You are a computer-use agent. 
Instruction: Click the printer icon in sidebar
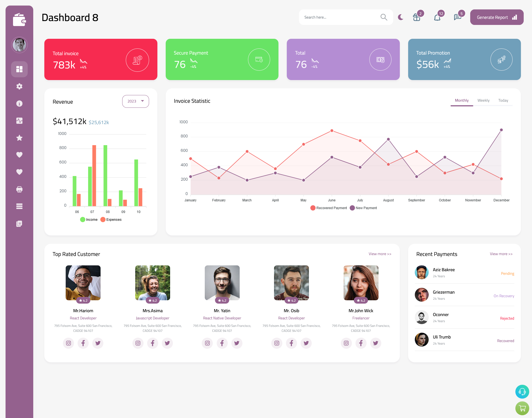click(x=19, y=189)
